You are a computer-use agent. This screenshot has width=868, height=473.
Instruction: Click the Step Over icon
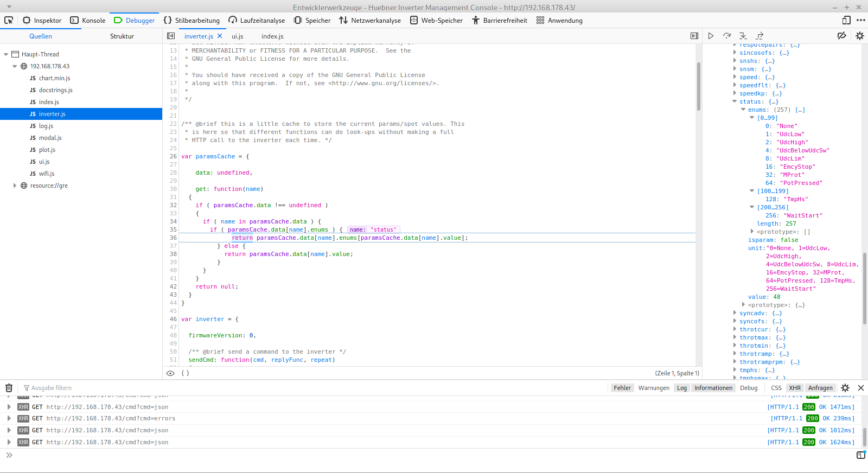pos(727,36)
